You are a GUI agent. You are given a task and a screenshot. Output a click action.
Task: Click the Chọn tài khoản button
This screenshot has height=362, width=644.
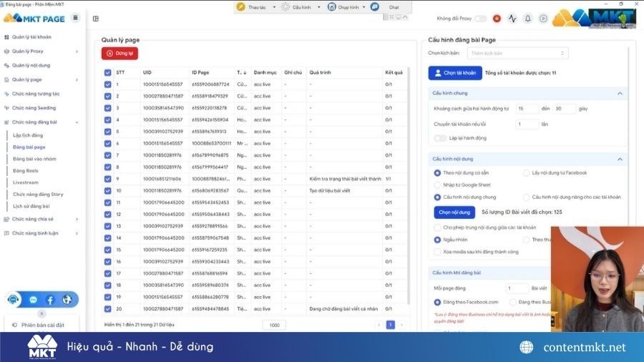[x=454, y=73]
